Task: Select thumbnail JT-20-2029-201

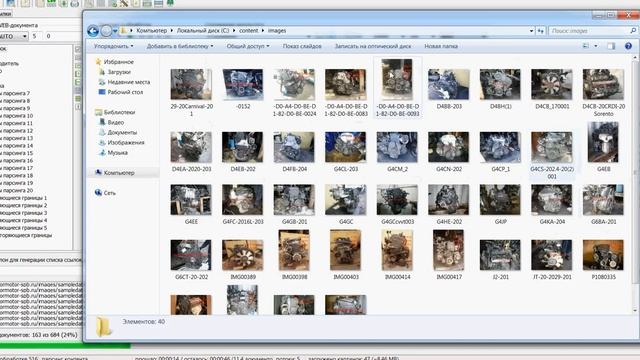Action: click(x=551, y=255)
